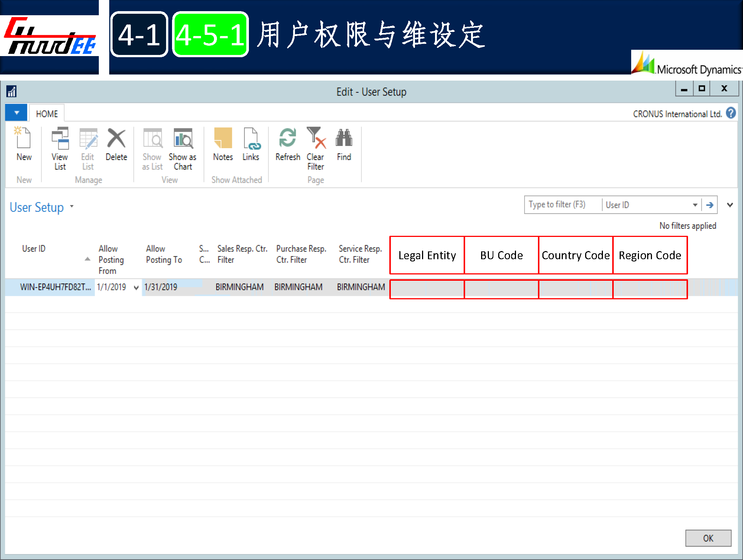This screenshot has width=743, height=560.
Task: Sort by the User ID column header
Action: tap(34, 248)
